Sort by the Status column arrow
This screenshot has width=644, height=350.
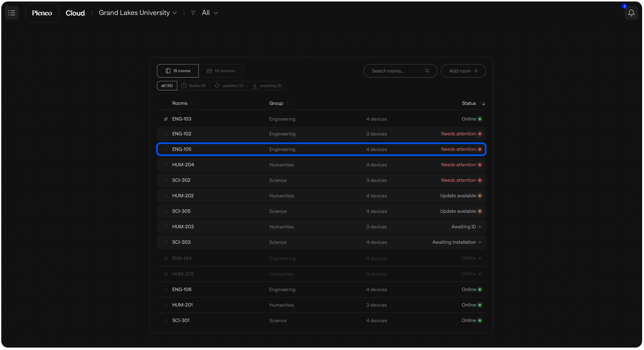coord(482,104)
